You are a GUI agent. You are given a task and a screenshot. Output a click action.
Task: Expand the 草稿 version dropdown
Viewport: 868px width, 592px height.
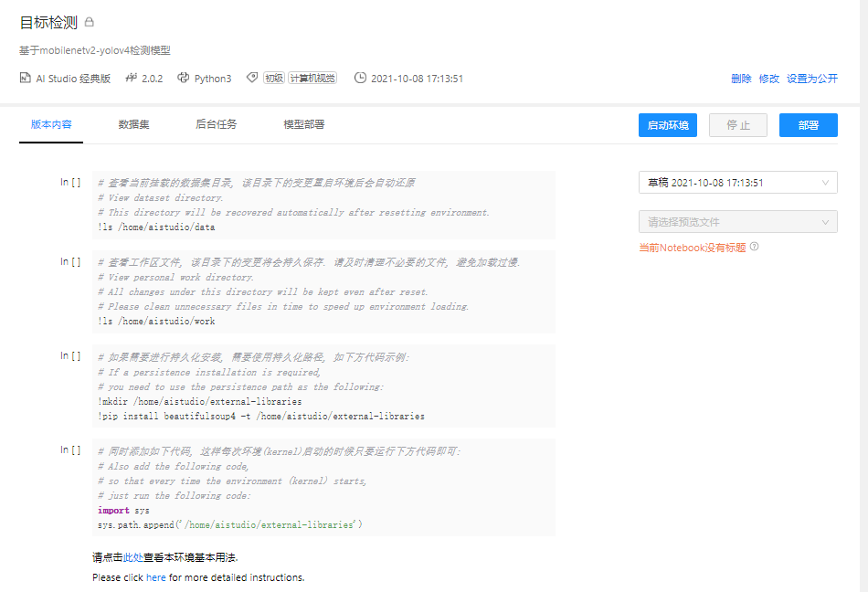tap(737, 183)
